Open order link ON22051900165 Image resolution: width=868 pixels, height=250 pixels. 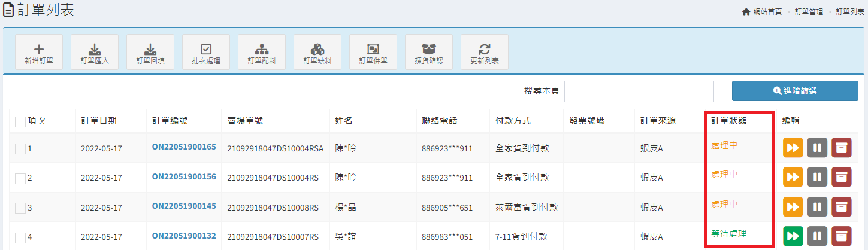[184, 147]
